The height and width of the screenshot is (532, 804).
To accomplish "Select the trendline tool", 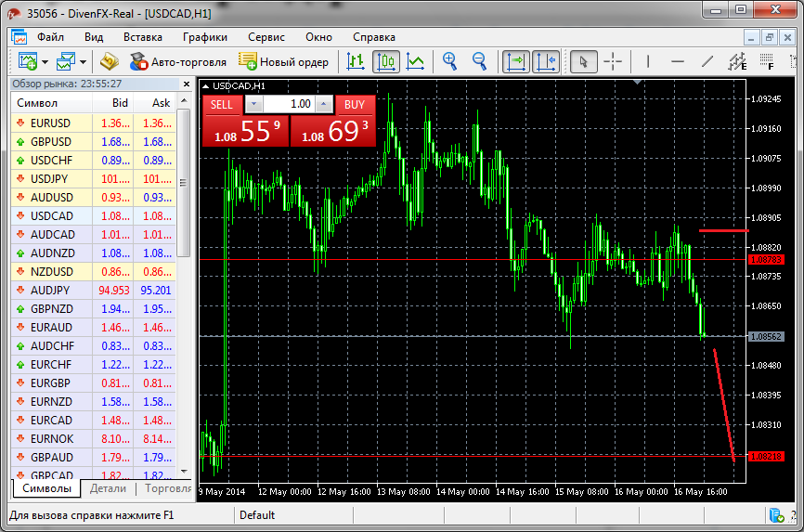I will (x=707, y=61).
